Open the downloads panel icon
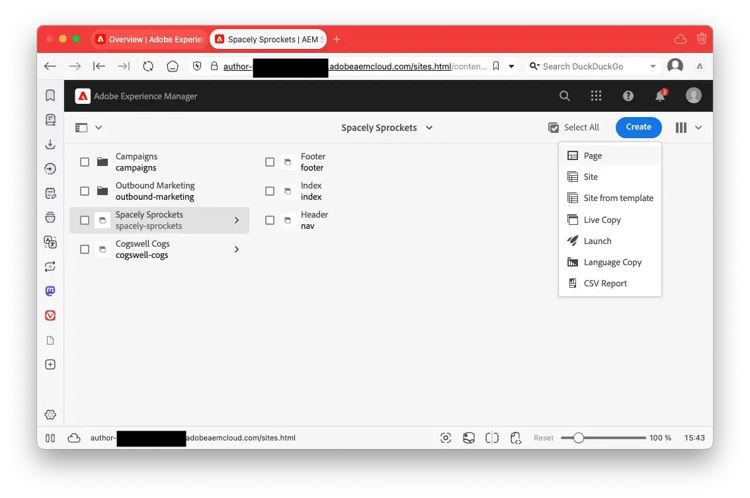The height and width of the screenshot is (498, 750). (50, 144)
